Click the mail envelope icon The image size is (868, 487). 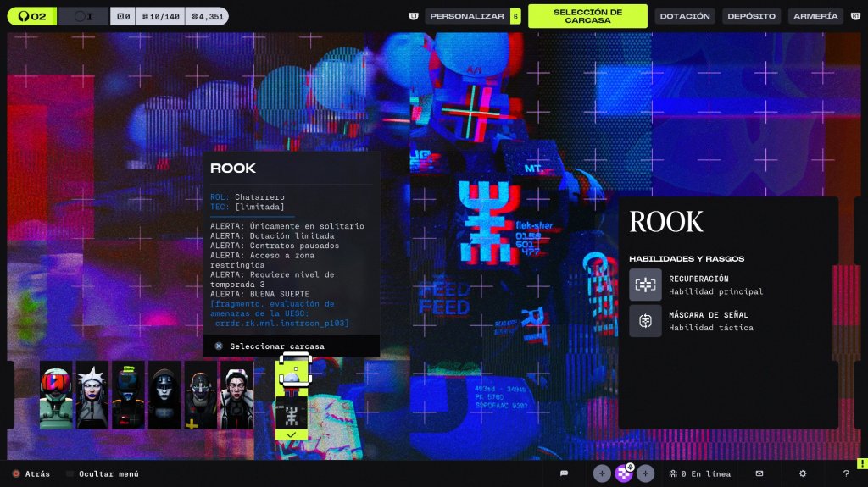point(759,473)
